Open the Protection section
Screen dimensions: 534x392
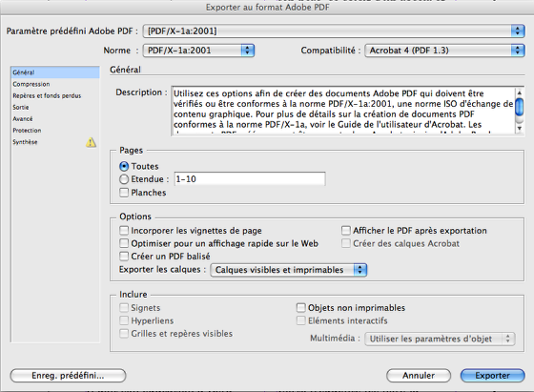pyautogui.click(x=55, y=131)
